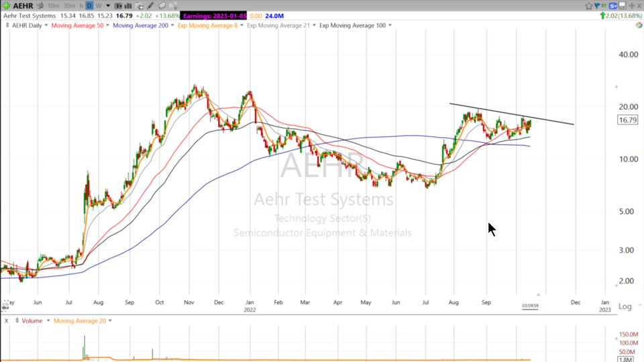Open the Moving Average 50 dropdown

tap(107, 25)
